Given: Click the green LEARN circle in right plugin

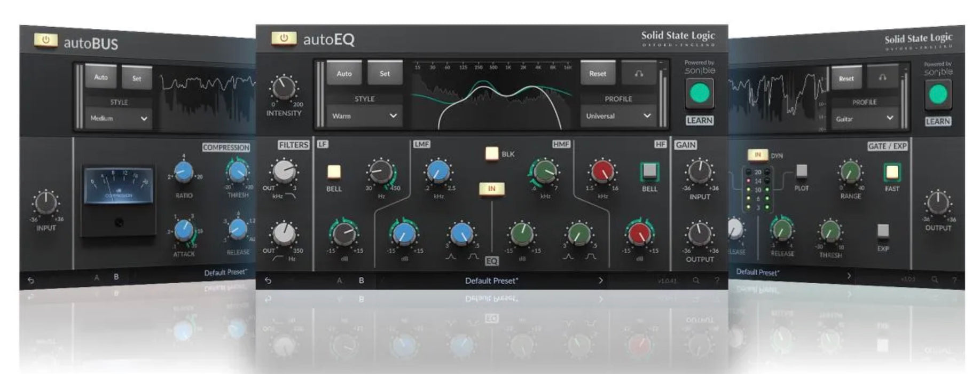Looking at the screenshot, I should [938, 95].
